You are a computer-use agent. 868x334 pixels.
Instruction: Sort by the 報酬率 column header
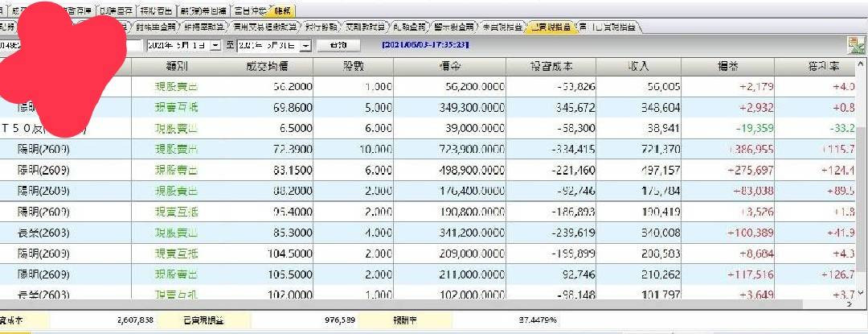tap(822, 67)
